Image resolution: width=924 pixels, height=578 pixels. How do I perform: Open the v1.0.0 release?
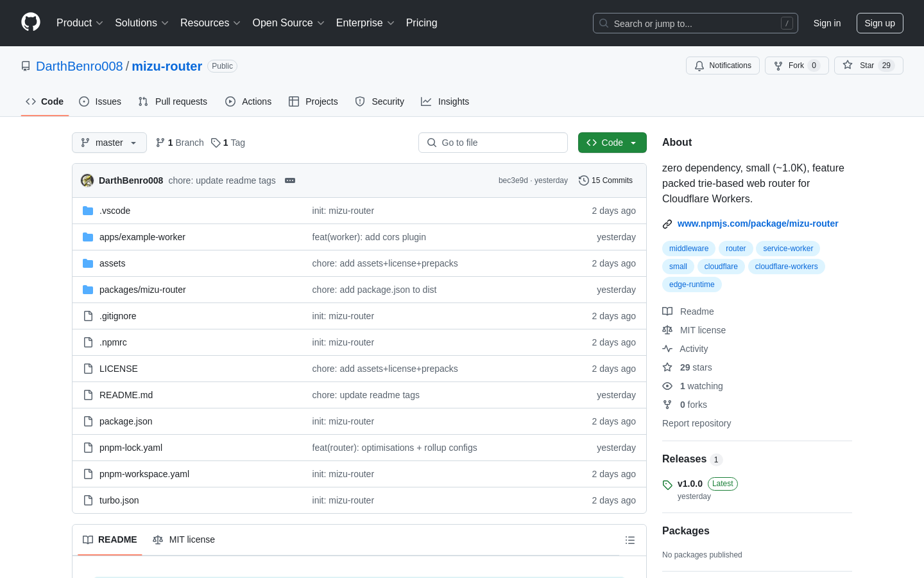click(690, 484)
